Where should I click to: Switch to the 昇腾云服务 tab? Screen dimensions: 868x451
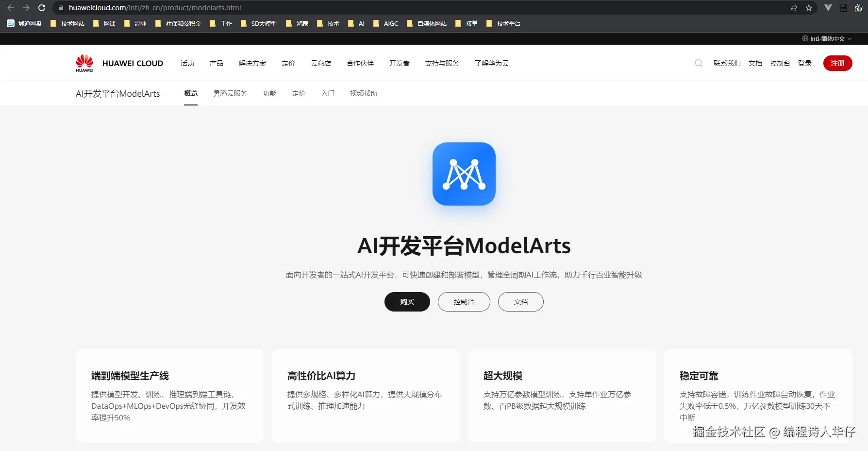(x=230, y=93)
